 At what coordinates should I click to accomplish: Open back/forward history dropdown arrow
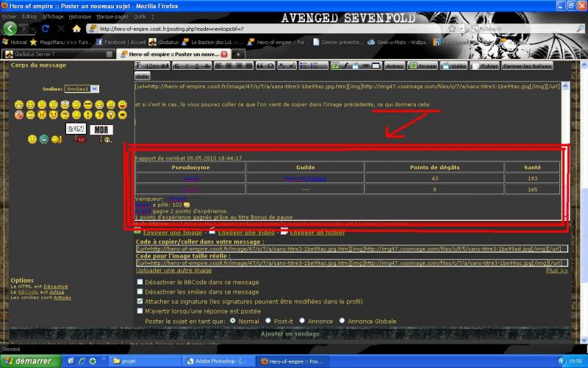pyautogui.click(x=33, y=29)
